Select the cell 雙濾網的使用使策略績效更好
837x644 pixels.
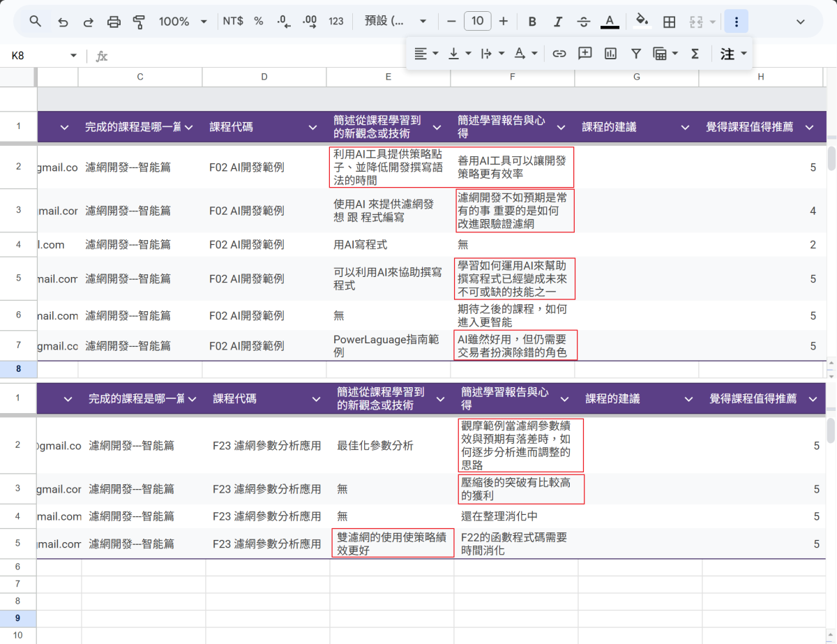392,544
